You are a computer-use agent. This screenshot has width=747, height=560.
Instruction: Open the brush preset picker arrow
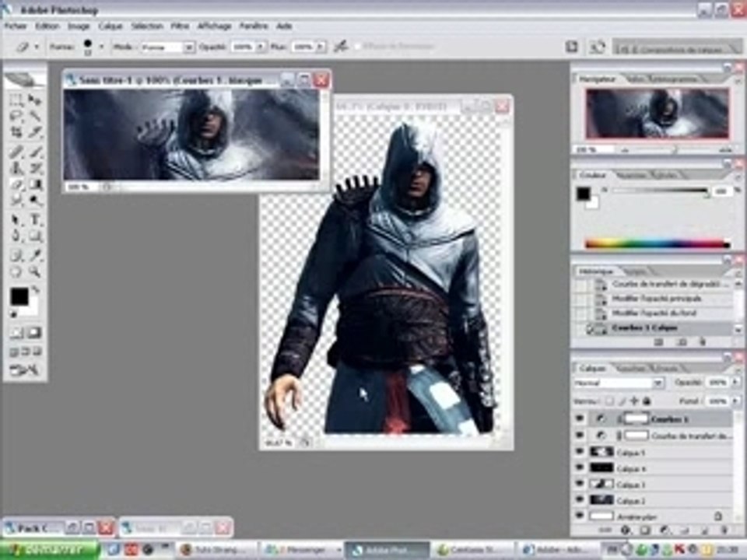[100, 47]
